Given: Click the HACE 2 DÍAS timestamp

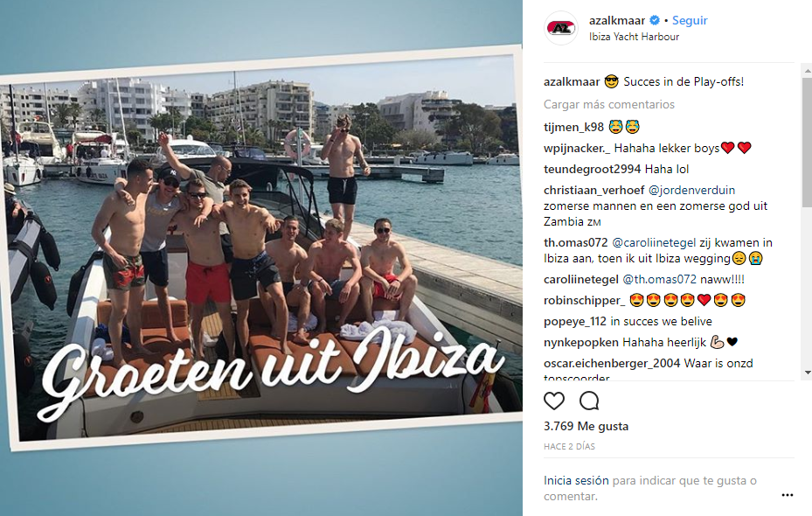Looking at the screenshot, I should [569, 447].
